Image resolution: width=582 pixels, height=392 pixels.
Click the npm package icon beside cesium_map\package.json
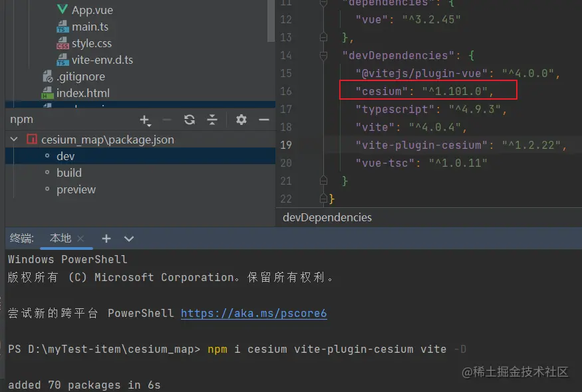(32, 140)
